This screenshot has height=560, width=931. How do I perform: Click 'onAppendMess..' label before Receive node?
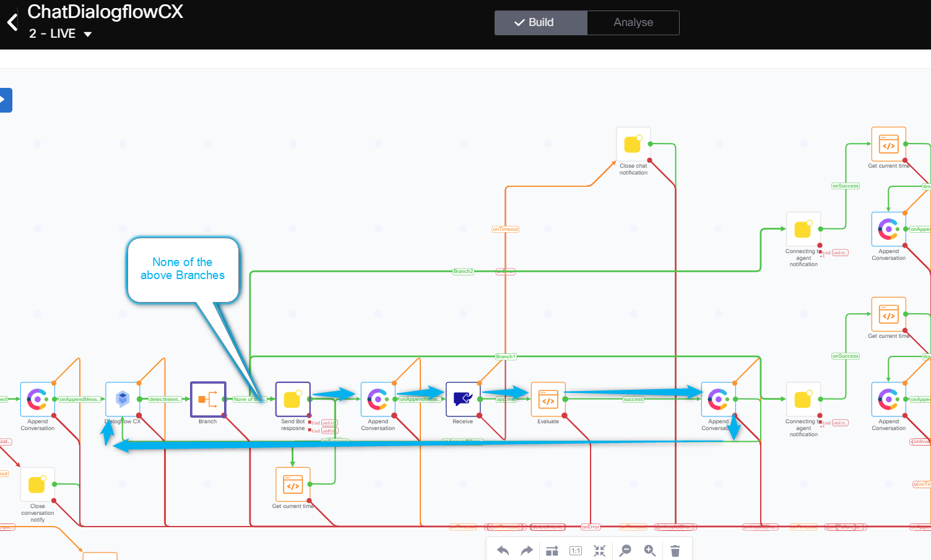click(420, 399)
